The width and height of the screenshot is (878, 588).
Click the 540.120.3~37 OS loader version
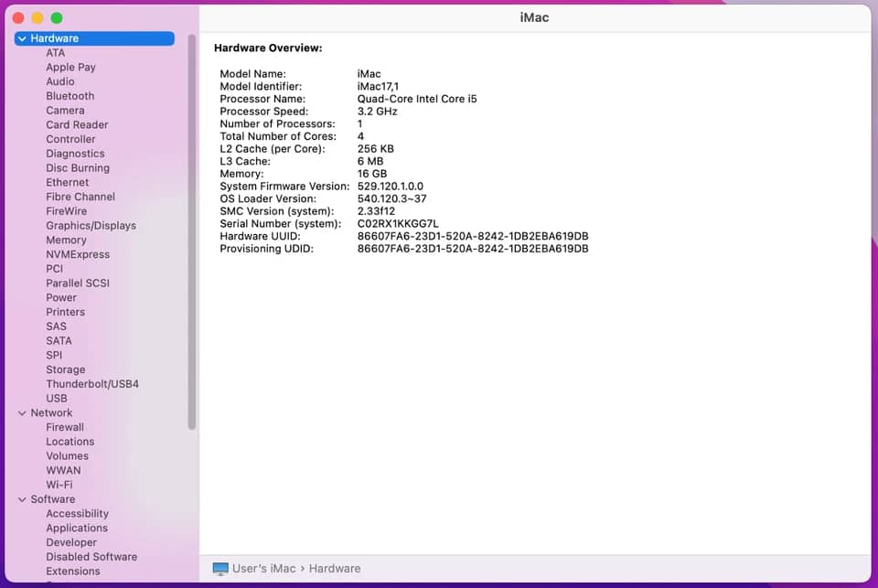392,198
